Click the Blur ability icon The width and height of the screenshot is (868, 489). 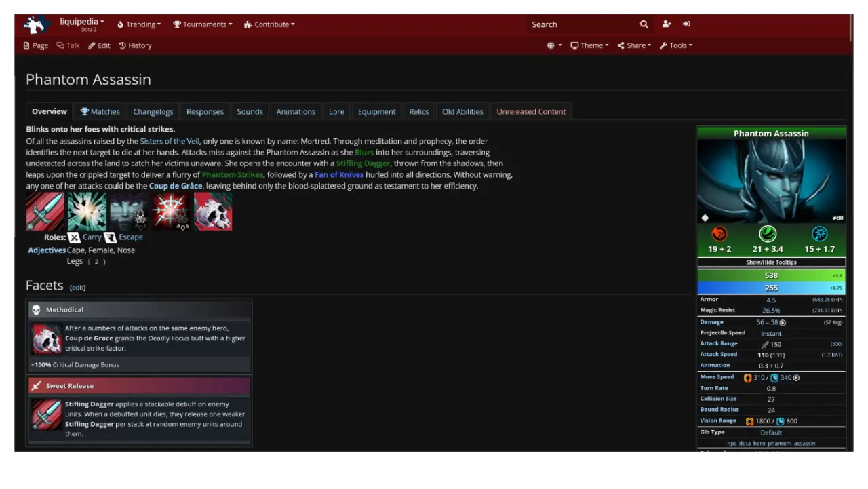130,212
